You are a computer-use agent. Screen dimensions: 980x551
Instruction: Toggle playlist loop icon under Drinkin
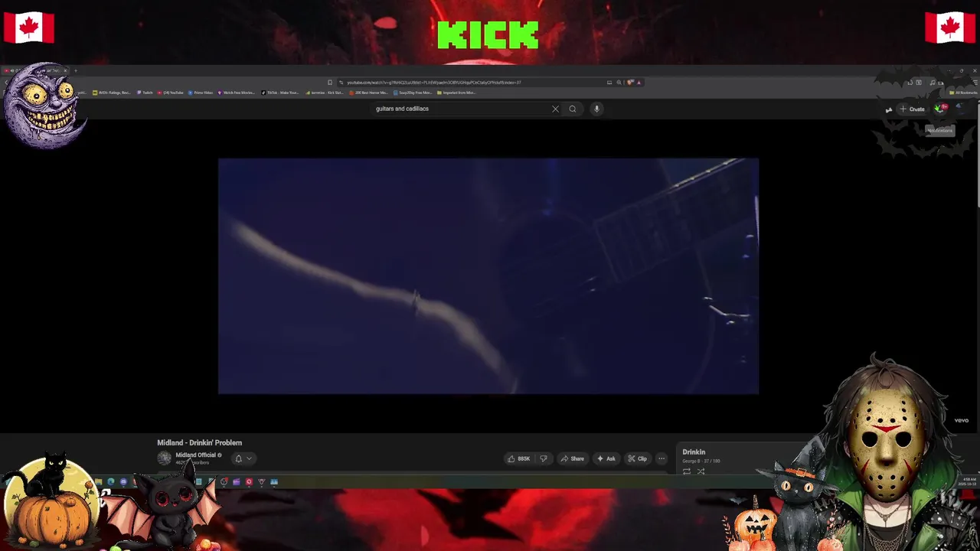tap(687, 471)
